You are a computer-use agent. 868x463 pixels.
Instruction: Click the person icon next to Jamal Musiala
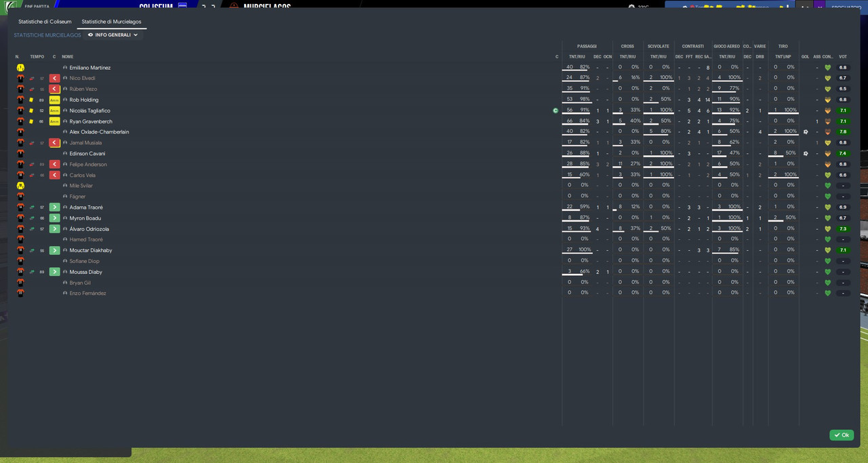click(65, 143)
